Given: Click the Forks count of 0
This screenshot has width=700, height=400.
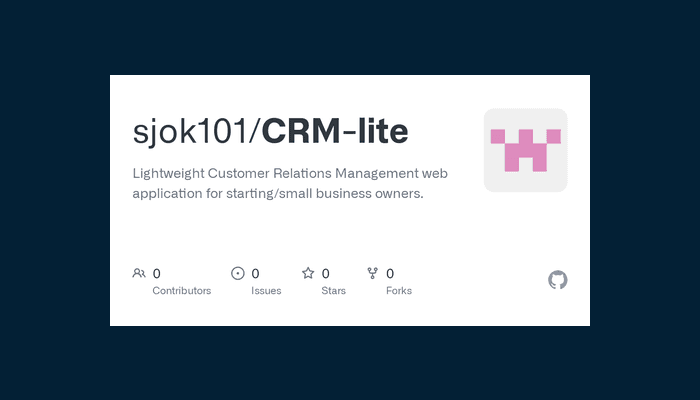Looking at the screenshot, I should click(x=390, y=273).
